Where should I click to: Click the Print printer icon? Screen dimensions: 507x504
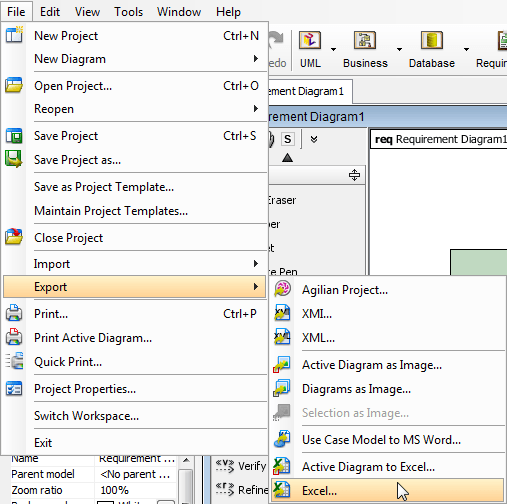14,313
